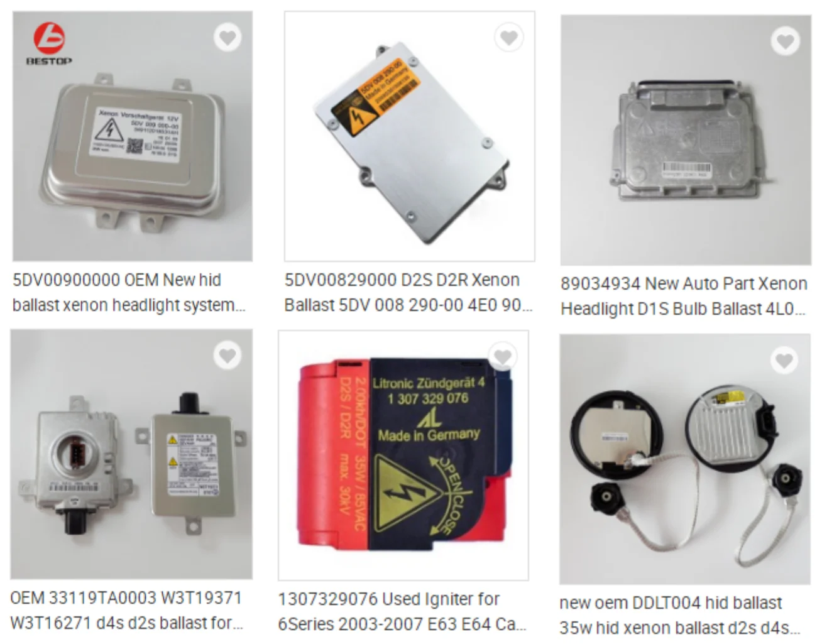The height and width of the screenshot is (644, 822).
Task: Add 89034934 Xenon ballast to favorites
Action: click(x=785, y=41)
